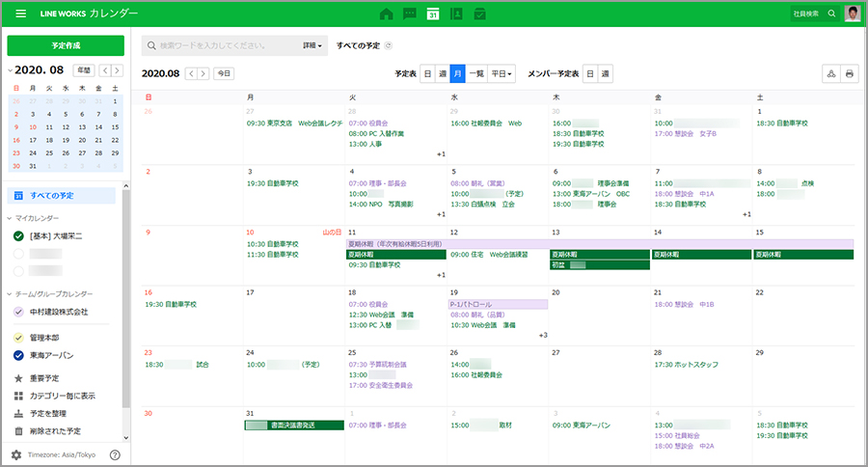The height and width of the screenshot is (467, 868).
Task: Toggle the 管理本部 calendar checkbox
Action: coord(18,338)
